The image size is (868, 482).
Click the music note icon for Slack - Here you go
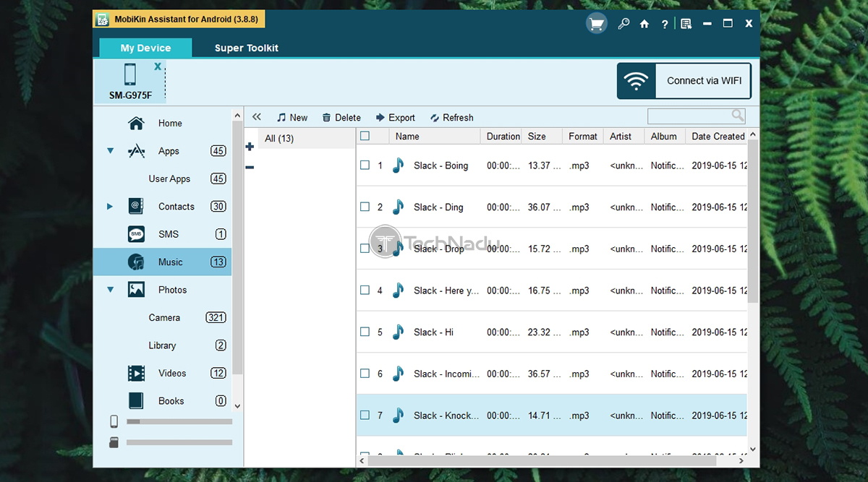click(x=398, y=291)
